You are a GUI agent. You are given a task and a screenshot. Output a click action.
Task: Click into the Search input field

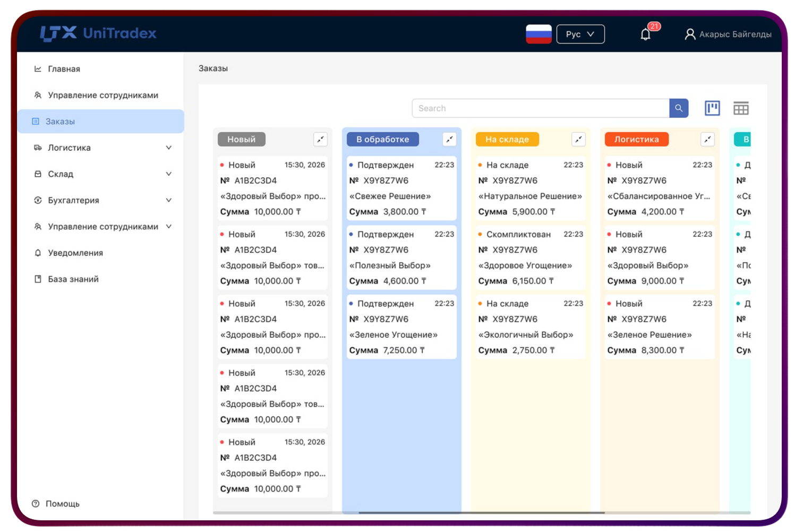[x=540, y=108]
